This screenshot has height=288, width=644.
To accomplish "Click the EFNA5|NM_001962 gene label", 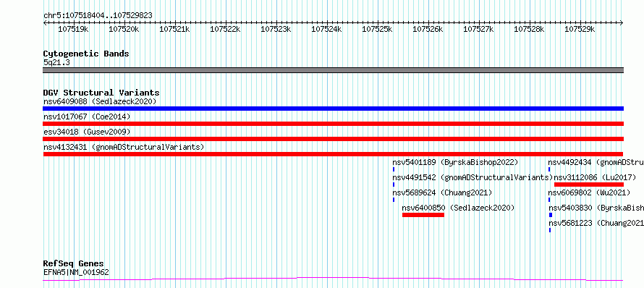I will 76,272.
